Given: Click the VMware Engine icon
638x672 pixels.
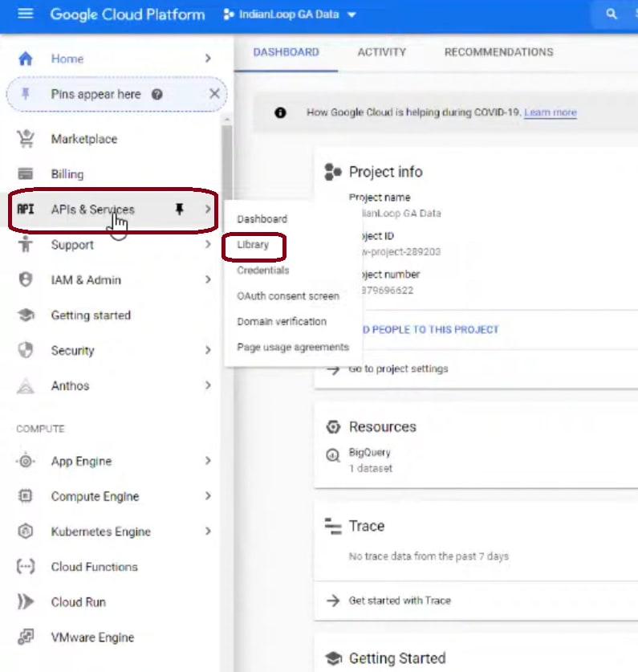Looking at the screenshot, I should pyautogui.click(x=26, y=637).
